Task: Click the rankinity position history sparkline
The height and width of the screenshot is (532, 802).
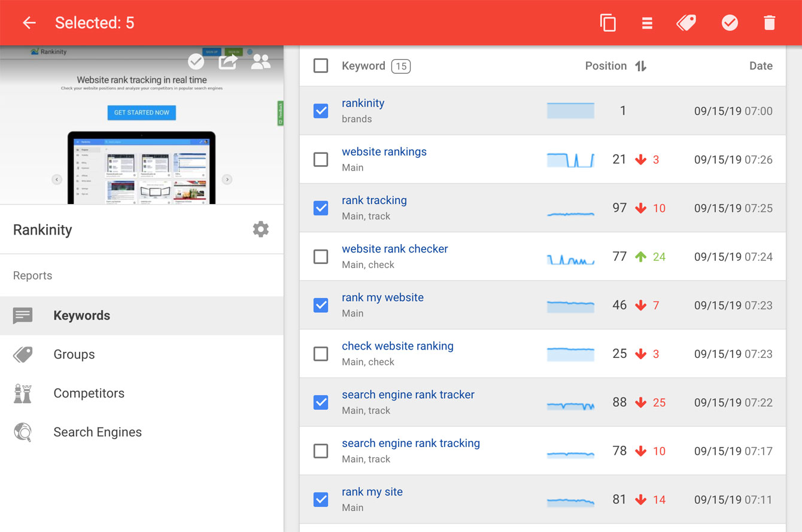Action: tap(570, 111)
